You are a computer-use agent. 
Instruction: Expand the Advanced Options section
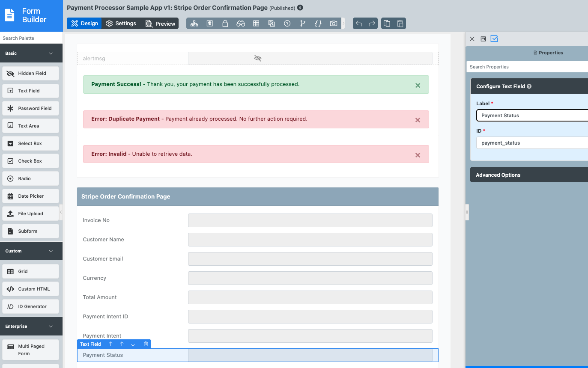[x=529, y=175]
